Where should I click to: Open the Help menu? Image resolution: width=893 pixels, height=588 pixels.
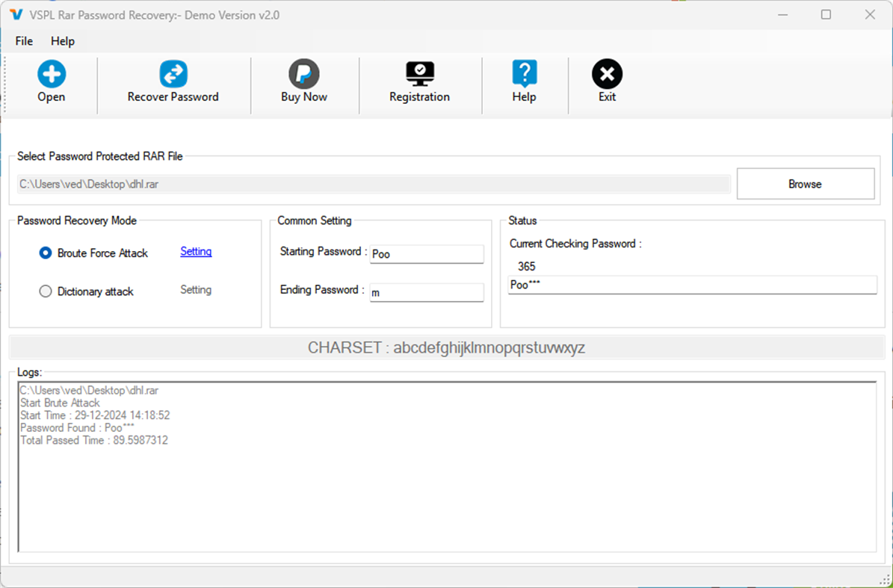click(62, 41)
